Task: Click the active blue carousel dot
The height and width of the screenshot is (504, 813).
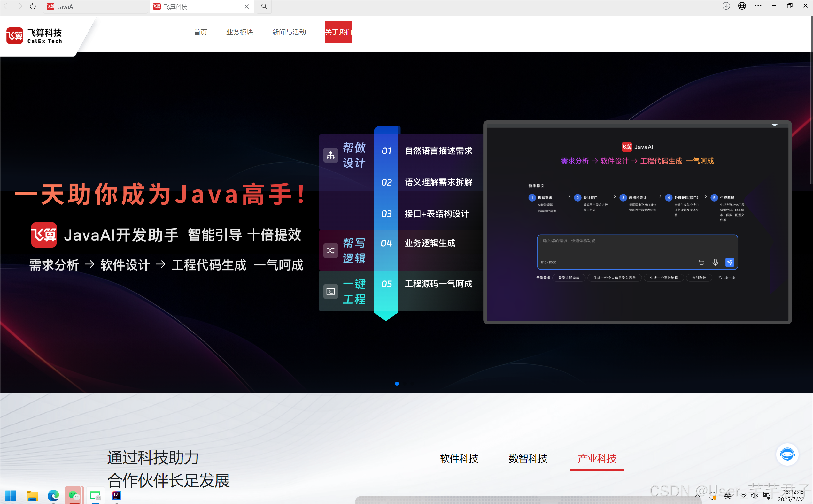Action: click(397, 384)
